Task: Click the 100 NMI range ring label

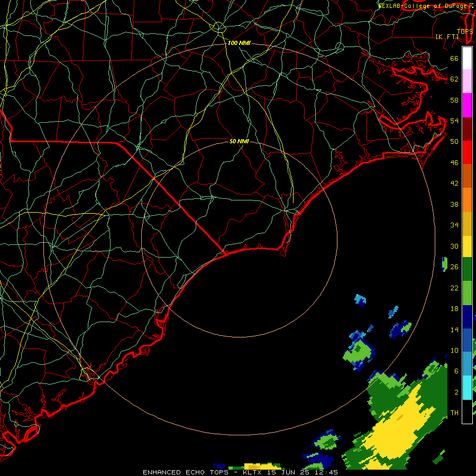Action: click(x=239, y=43)
